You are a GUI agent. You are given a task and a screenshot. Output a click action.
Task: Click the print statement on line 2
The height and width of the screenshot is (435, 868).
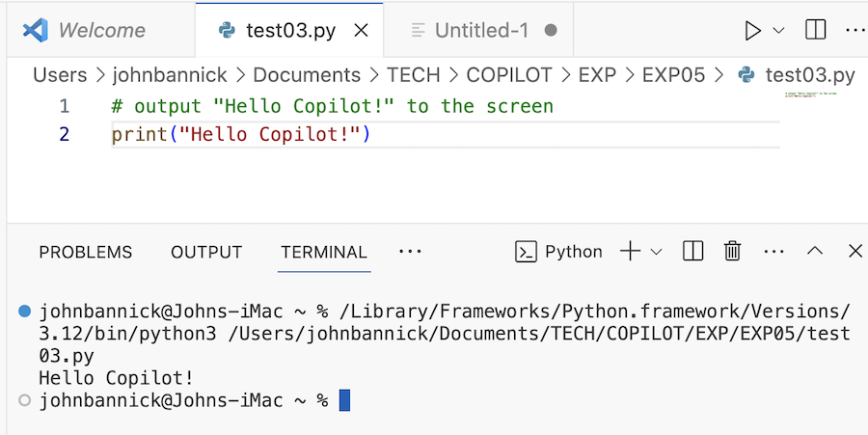point(241,134)
